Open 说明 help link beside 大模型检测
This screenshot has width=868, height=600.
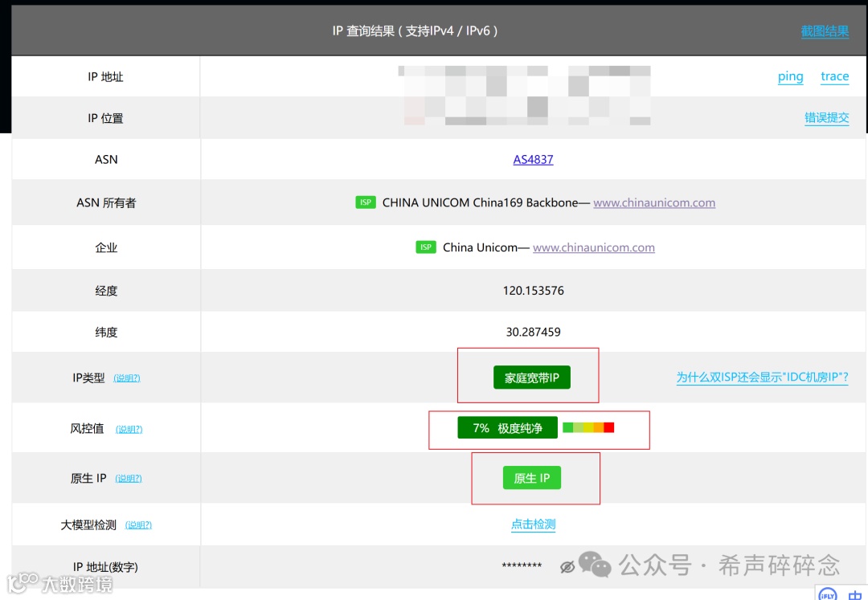(138, 524)
